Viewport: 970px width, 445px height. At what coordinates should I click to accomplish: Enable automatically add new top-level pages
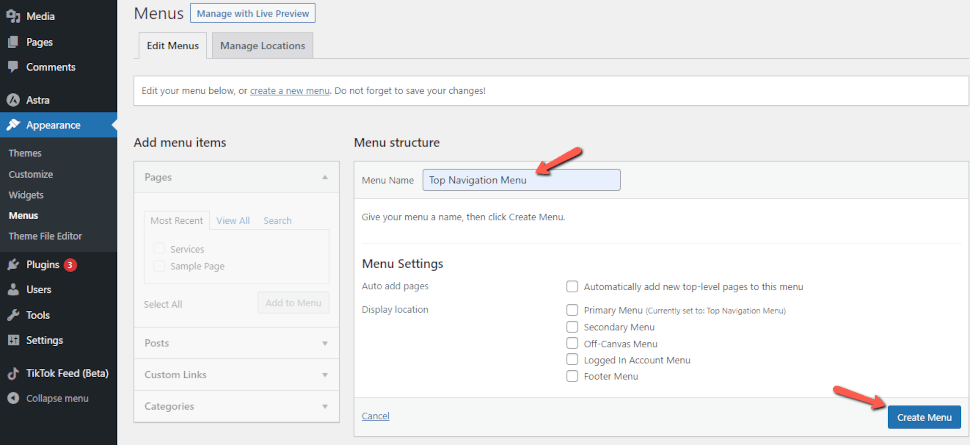(572, 287)
